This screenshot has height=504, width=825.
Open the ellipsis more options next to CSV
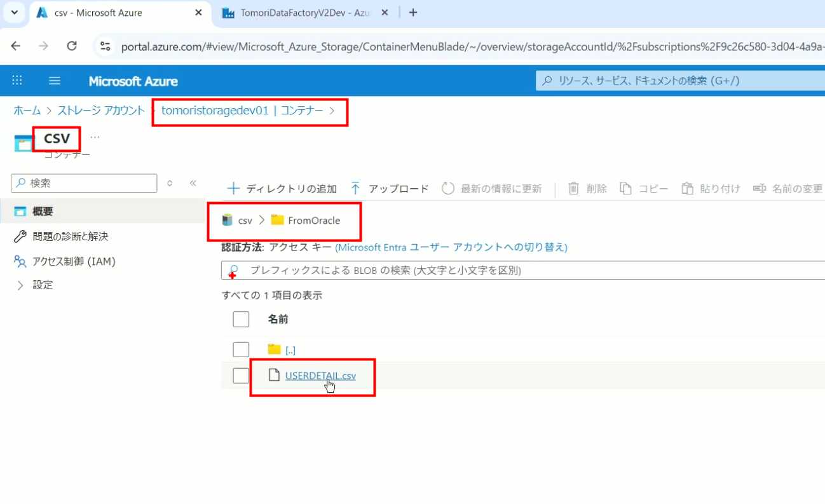[x=95, y=137]
